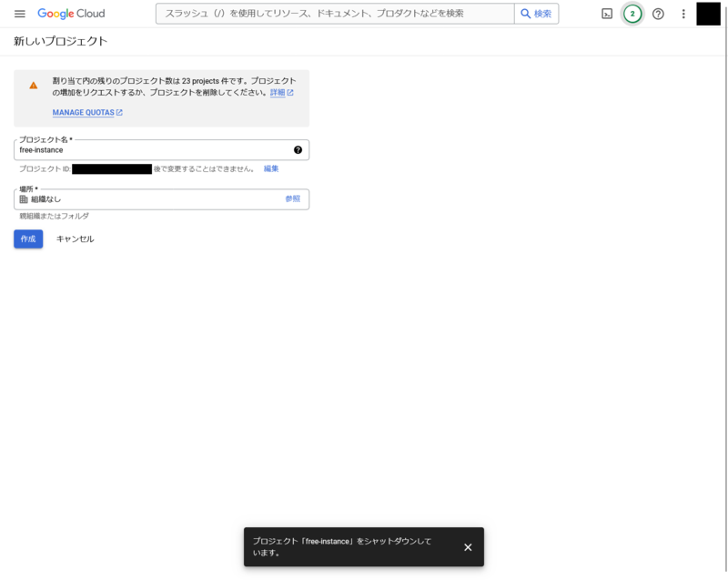Open the 詳細 details link
The height and width of the screenshot is (580, 728).
click(x=281, y=92)
